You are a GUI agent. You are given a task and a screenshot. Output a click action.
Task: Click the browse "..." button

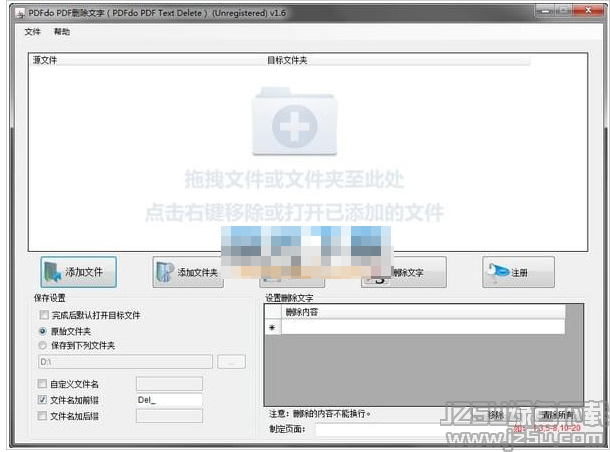[x=231, y=362]
